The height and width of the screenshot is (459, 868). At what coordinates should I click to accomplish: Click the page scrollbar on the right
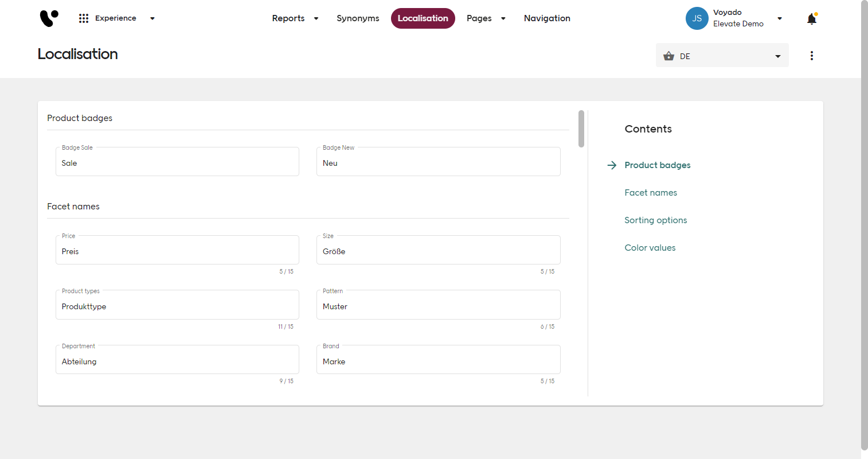click(865, 225)
